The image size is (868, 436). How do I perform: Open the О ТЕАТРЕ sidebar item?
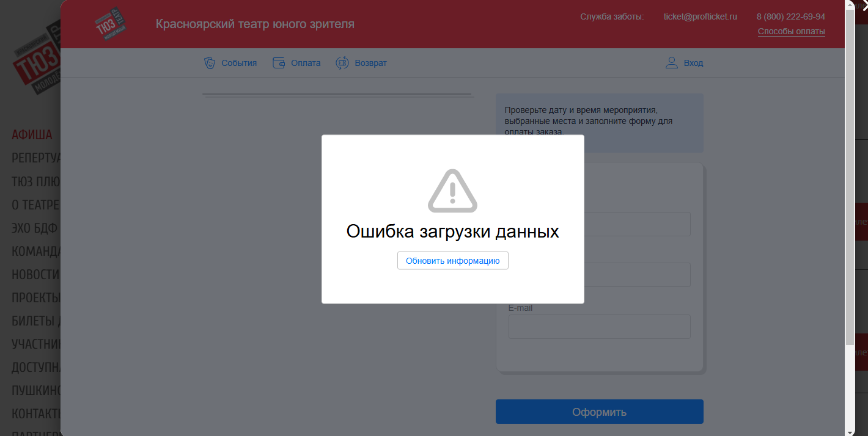point(35,205)
